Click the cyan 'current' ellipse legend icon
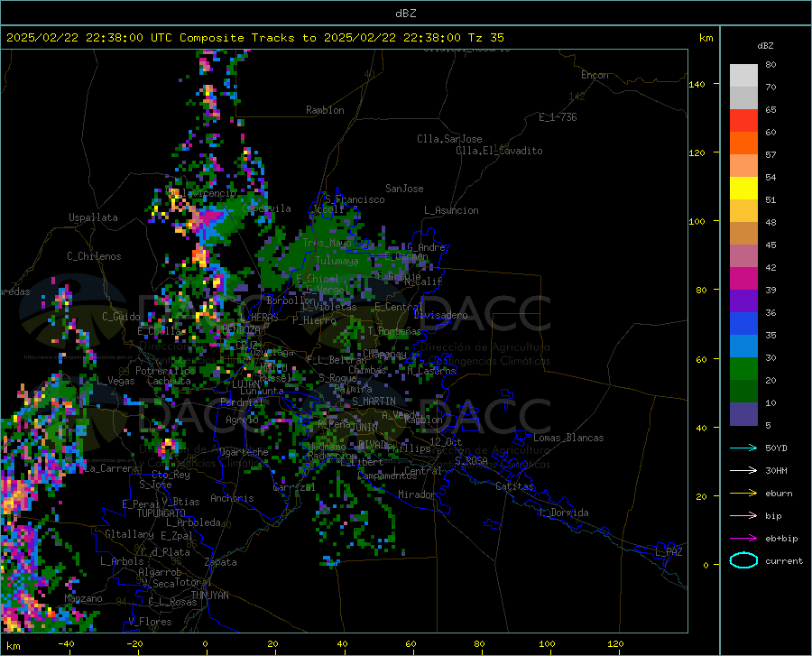The width and height of the screenshot is (812, 656). tap(743, 560)
